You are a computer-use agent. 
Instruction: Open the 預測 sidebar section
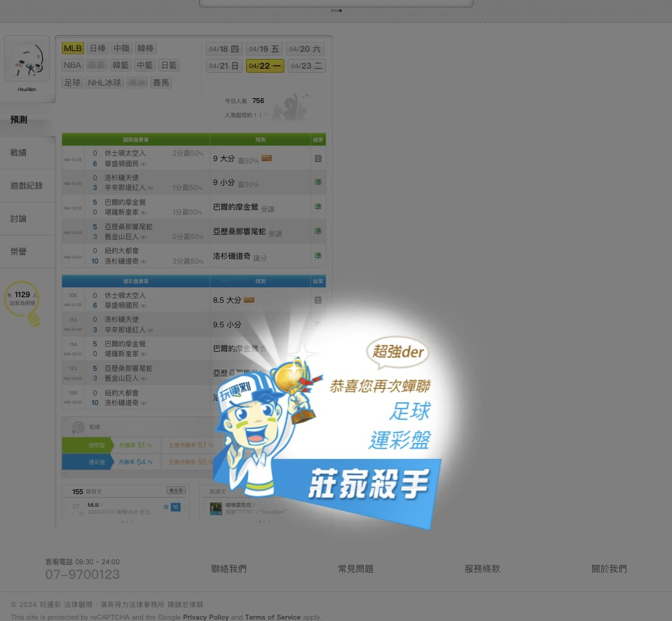(x=27, y=120)
